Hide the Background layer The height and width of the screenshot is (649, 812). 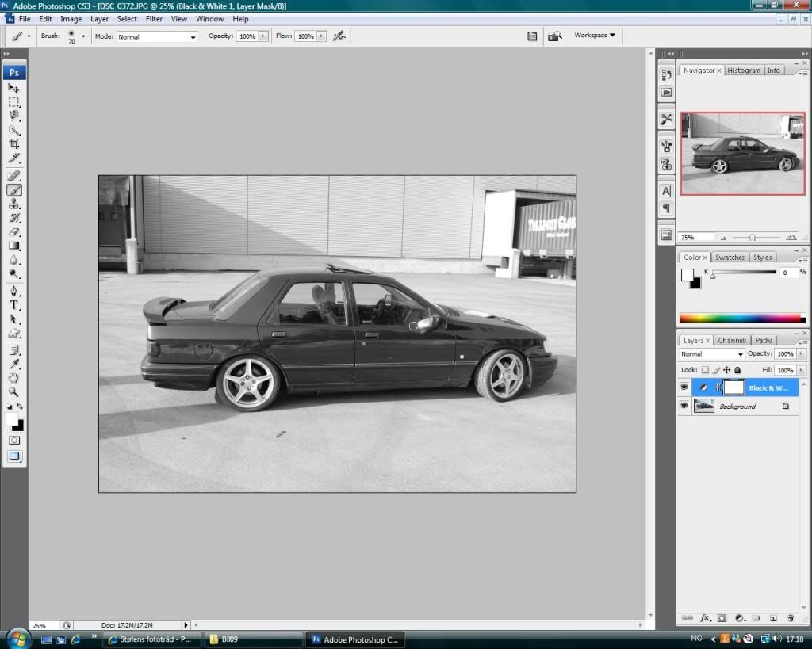[684, 406]
